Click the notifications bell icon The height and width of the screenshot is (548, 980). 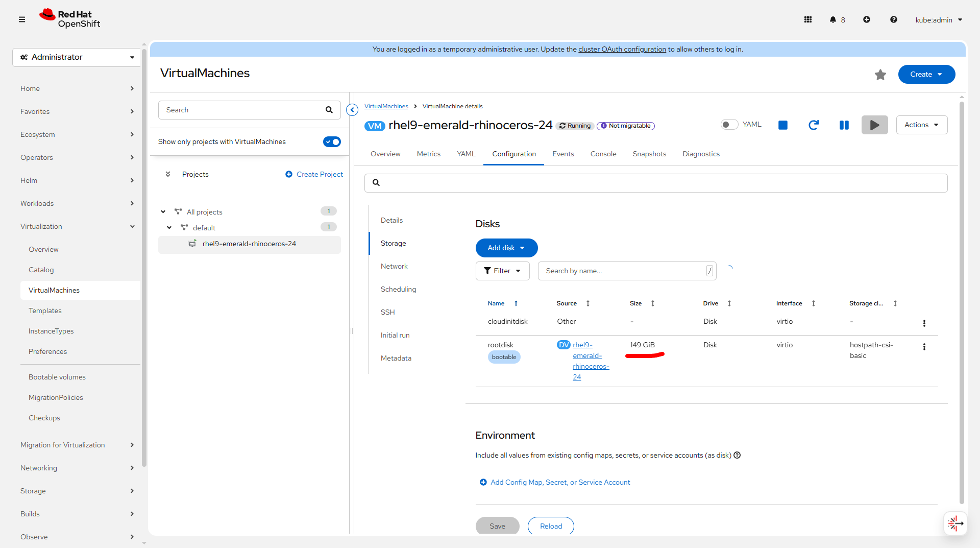(x=832, y=20)
